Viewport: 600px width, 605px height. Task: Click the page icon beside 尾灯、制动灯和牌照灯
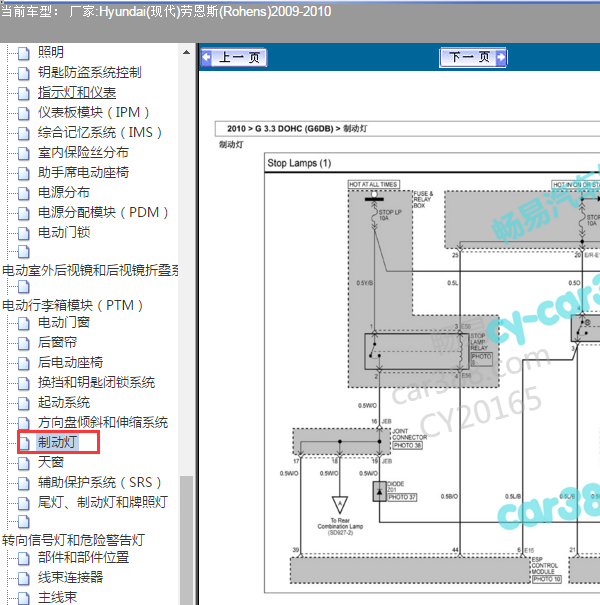click(x=24, y=504)
